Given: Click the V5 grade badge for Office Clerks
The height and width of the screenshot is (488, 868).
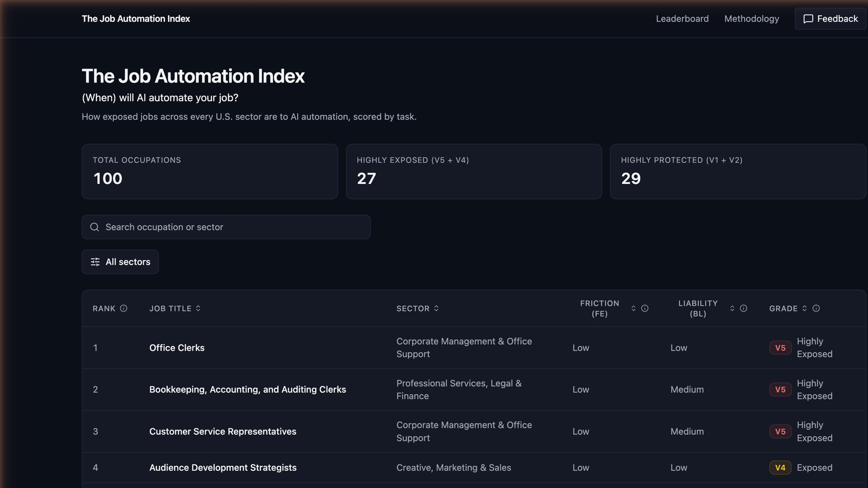Looking at the screenshot, I should click(780, 348).
